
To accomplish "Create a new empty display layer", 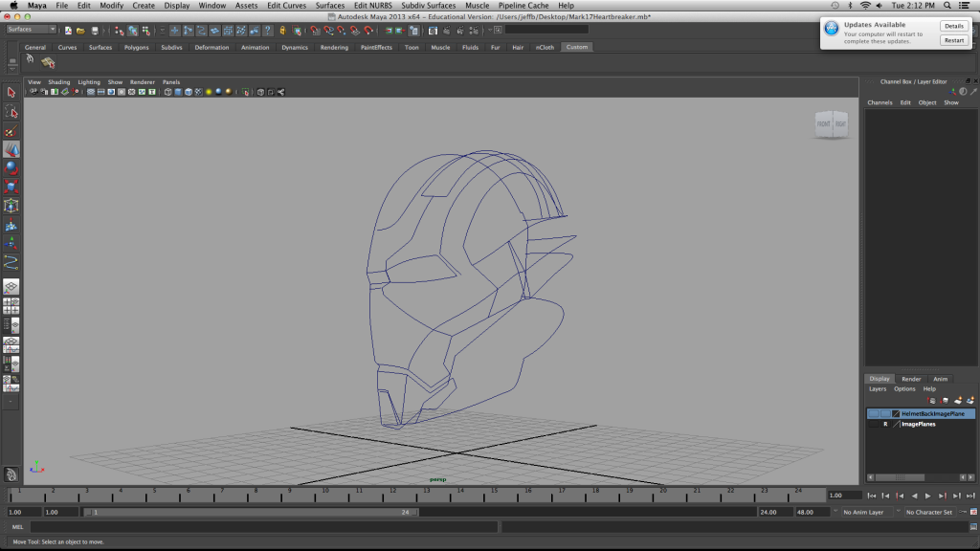I will (x=957, y=401).
